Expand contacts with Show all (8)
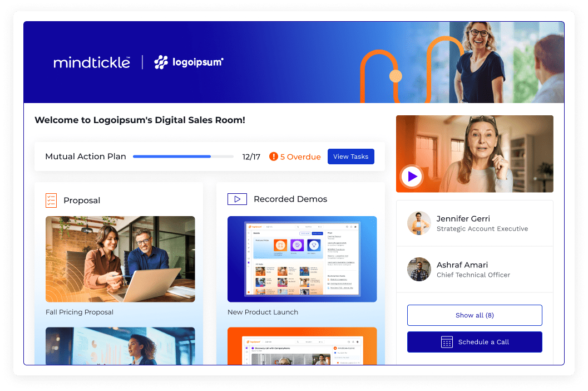588x391 pixels. click(475, 315)
